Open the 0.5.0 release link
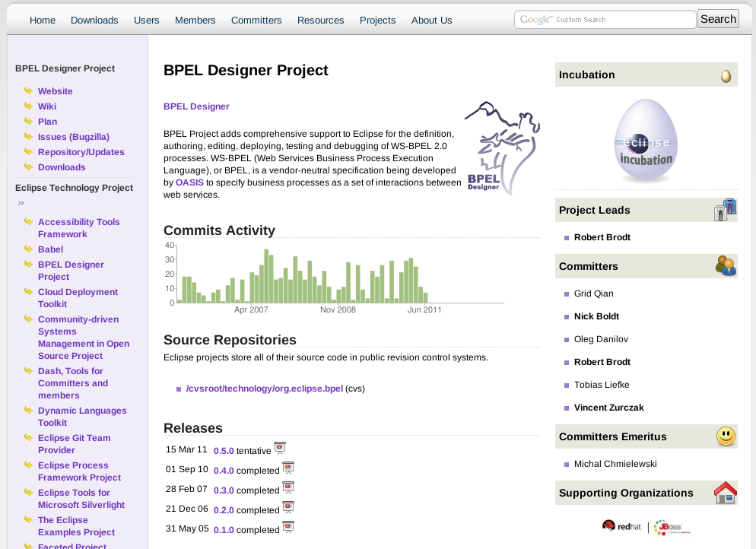The height and width of the screenshot is (549, 756). pyautogui.click(x=224, y=451)
